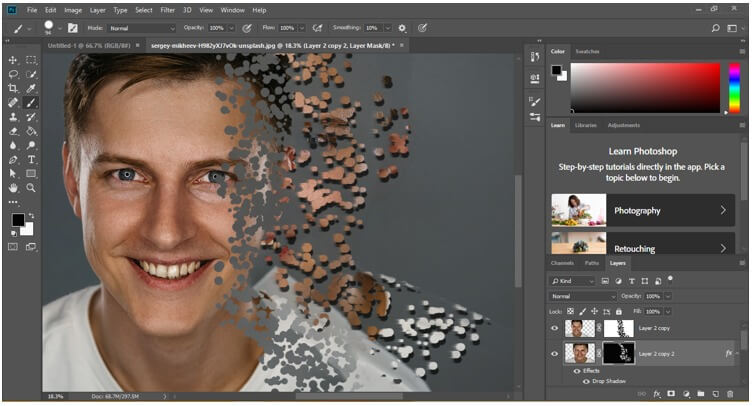Open the Edit Toolbar three-dots button
Screen dimensions: 752x406
click(x=13, y=202)
